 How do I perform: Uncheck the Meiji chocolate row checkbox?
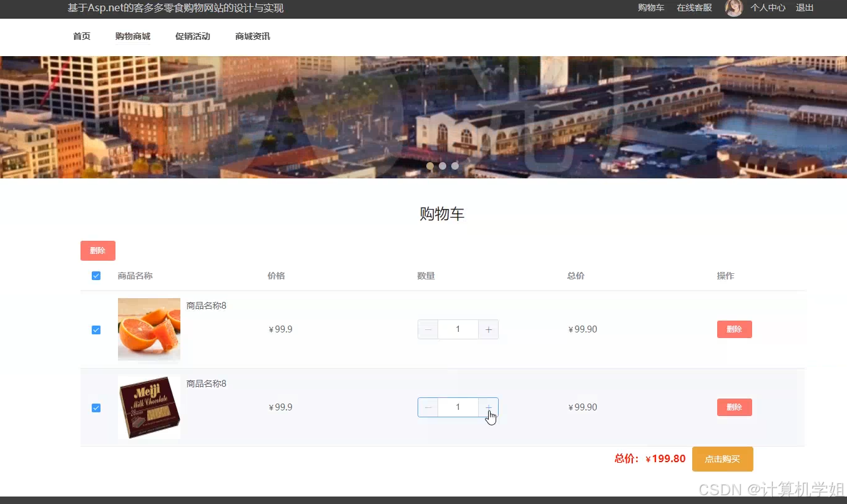tap(96, 408)
